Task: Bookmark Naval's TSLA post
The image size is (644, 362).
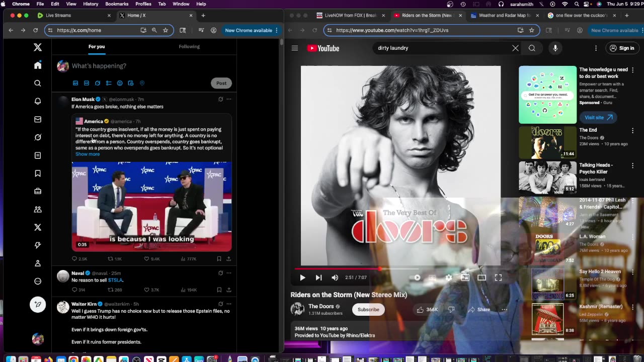Action: tap(219, 290)
